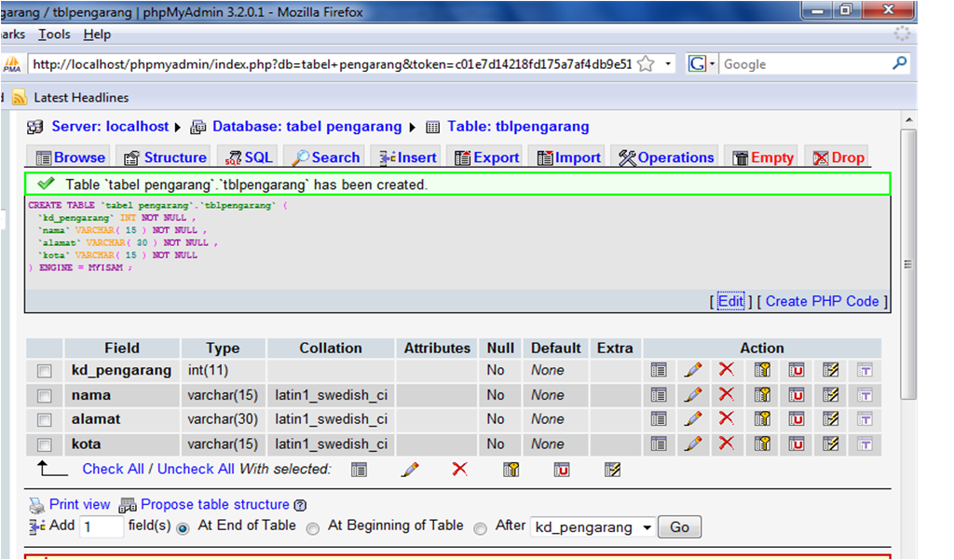Screen dimensions: 954x560
Task: Open the Tools menu
Action: click(x=54, y=34)
